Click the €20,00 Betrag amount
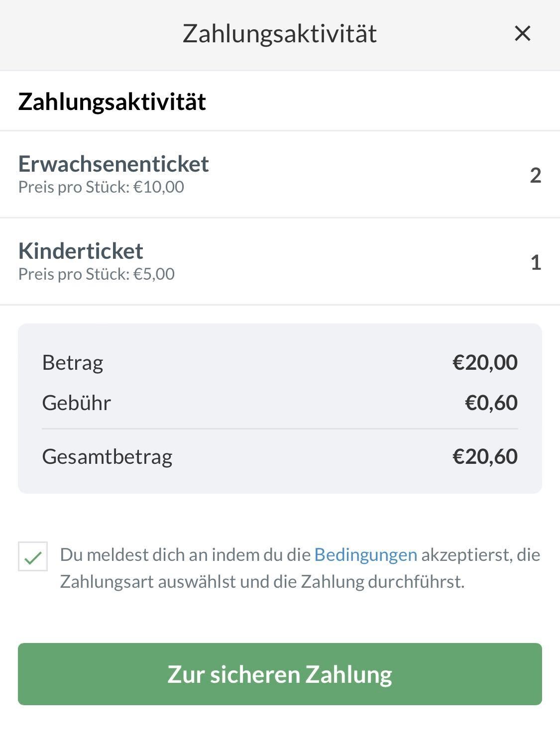Screen dimensions: 560x748 [485, 362]
